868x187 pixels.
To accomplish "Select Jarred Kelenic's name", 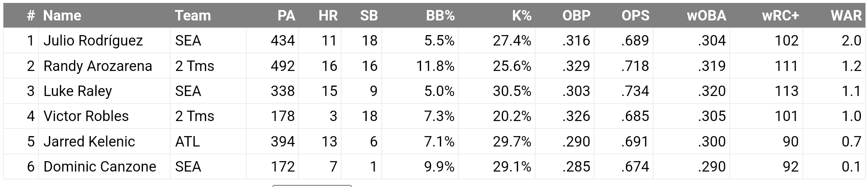I will click(x=89, y=142).
